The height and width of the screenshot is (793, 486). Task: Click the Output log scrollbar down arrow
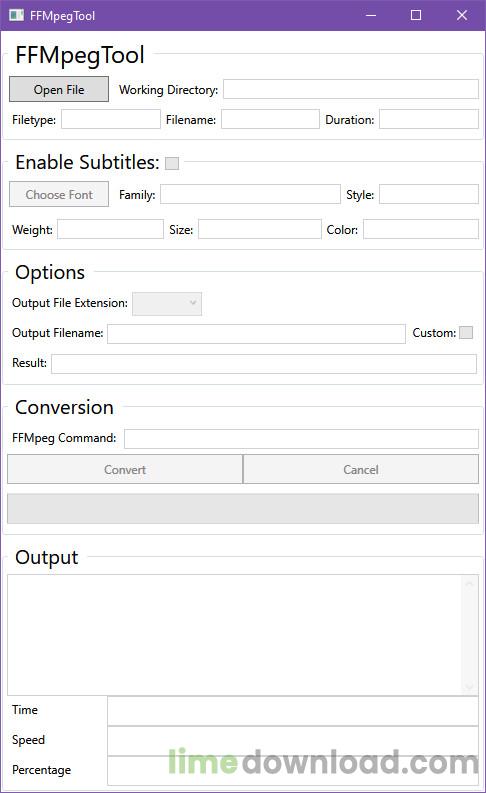coord(469,686)
